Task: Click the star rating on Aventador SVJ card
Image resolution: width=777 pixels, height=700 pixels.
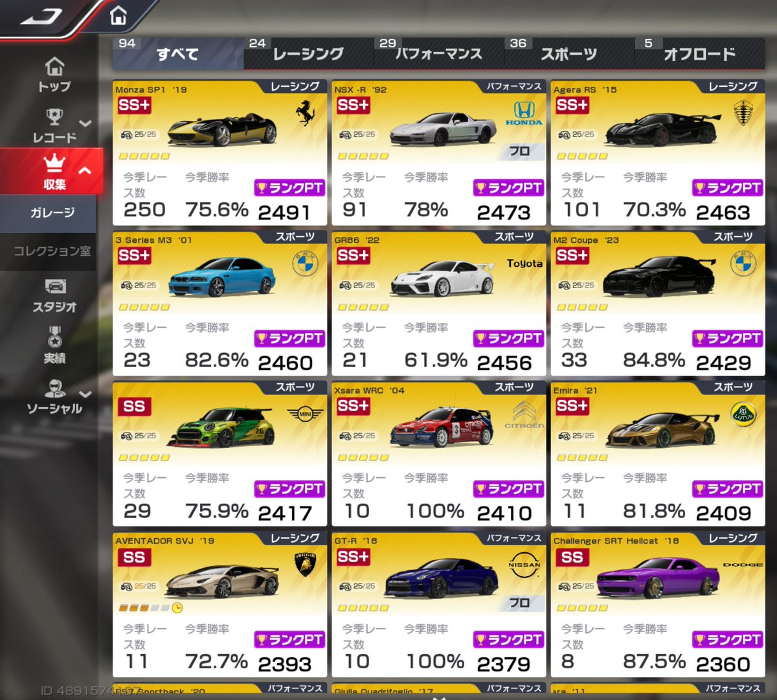Action: [x=144, y=608]
